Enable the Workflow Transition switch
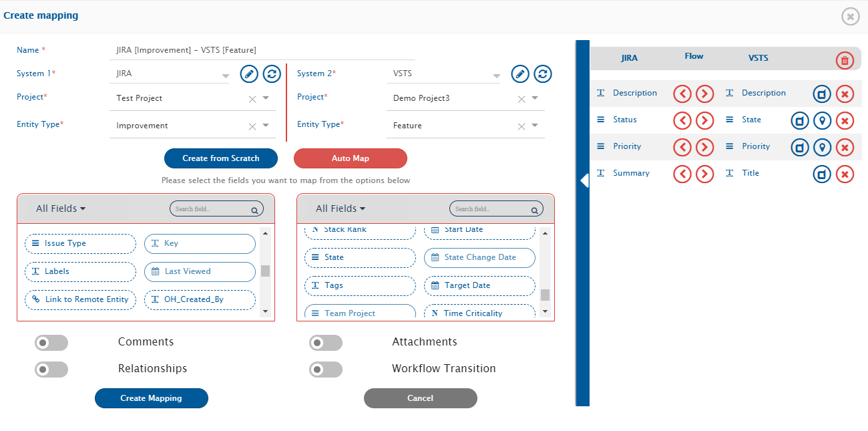Viewport: 868px width, 431px height. [x=326, y=370]
